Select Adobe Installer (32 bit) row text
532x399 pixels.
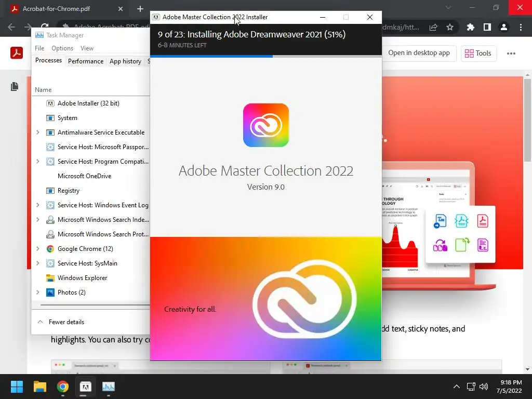click(88, 103)
